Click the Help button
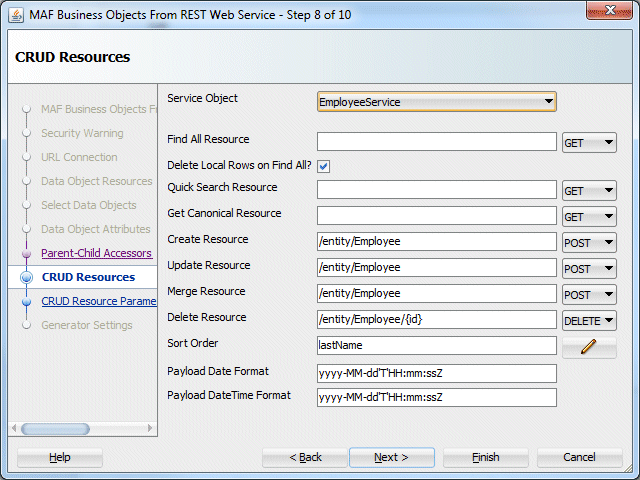This screenshot has width=640, height=480. 60,458
